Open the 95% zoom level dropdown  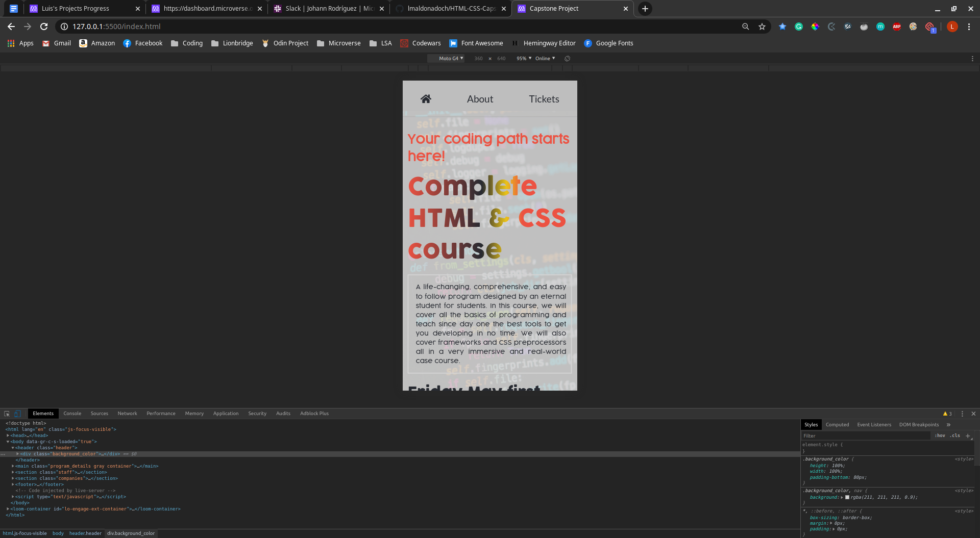pyautogui.click(x=524, y=59)
